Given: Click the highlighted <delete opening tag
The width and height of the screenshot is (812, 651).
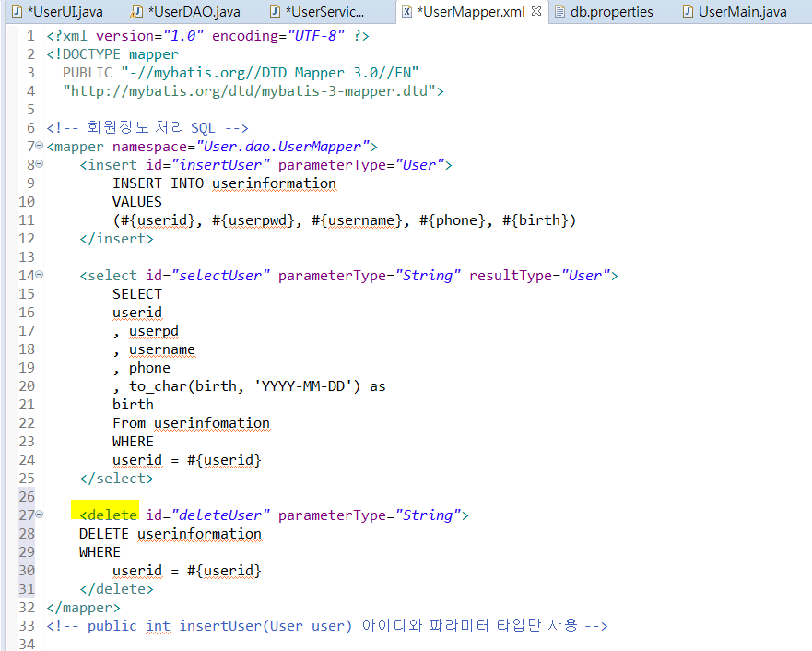Looking at the screenshot, I should (x=108, y=515).
